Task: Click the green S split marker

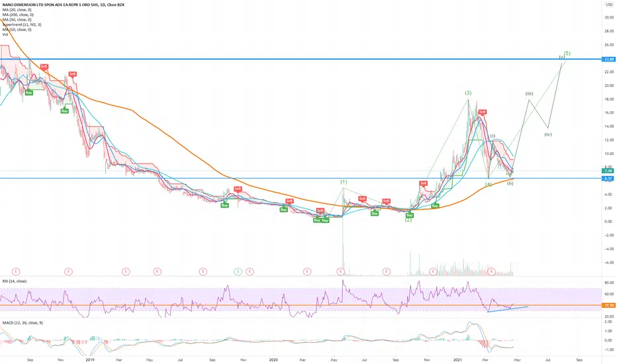Action: [x=238, y=271]
